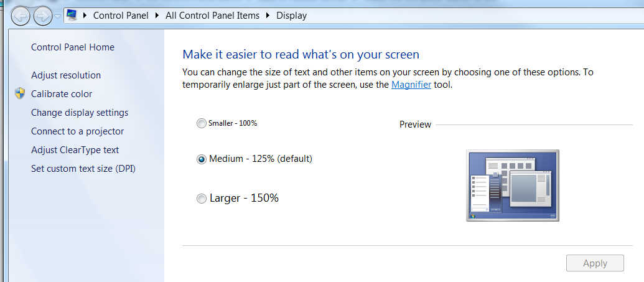Go to Control Panel breadcrumb item
Viewport: 644px width, 282px height.
pos(121,16)
